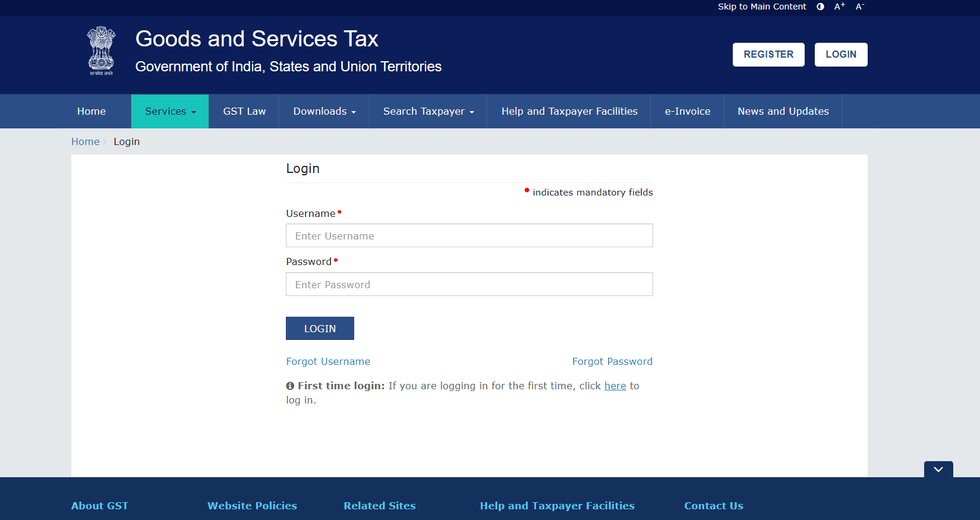Screen dimensions: 980x520
Task: Click the REGISTER button in header
Action: coord(768,55)
